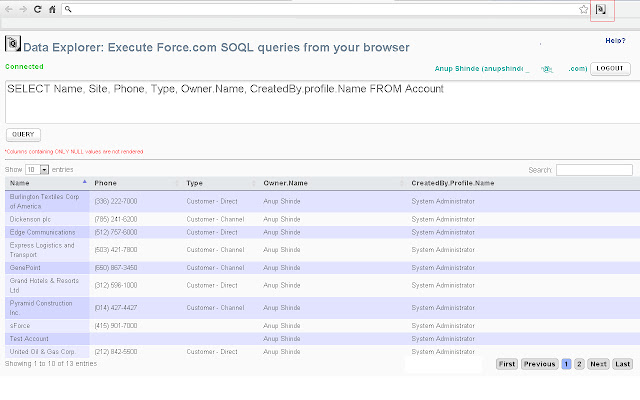The height and width of the screenshot is (400, 640).
Task: Select Grand Hotels & Resorts Ltd cell
Action: (47, 285)
